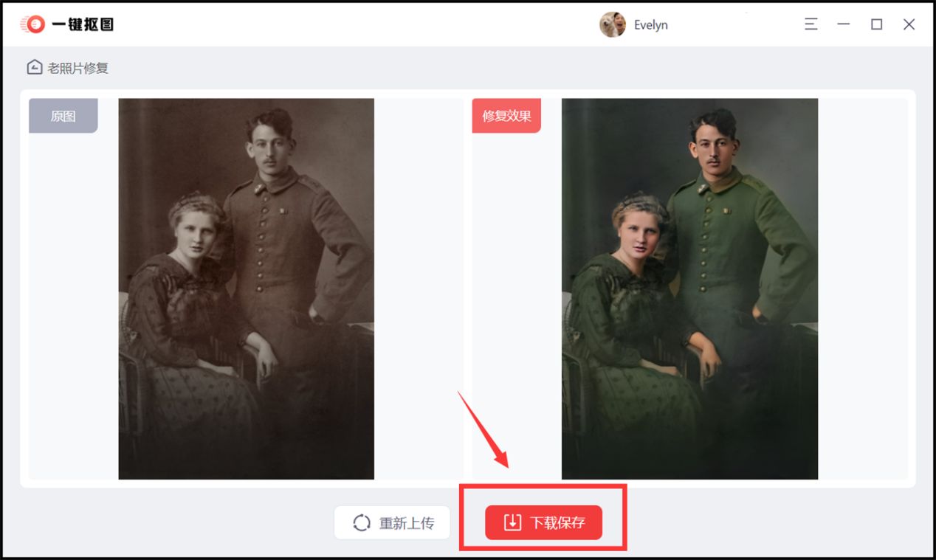Close the 一键抠图 window

click(909, 24)
